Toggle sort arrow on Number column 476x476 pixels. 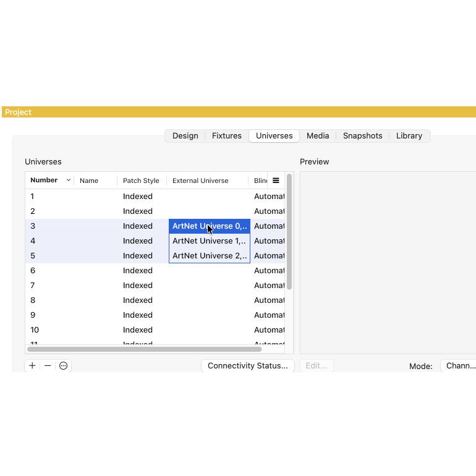point(68,181)
